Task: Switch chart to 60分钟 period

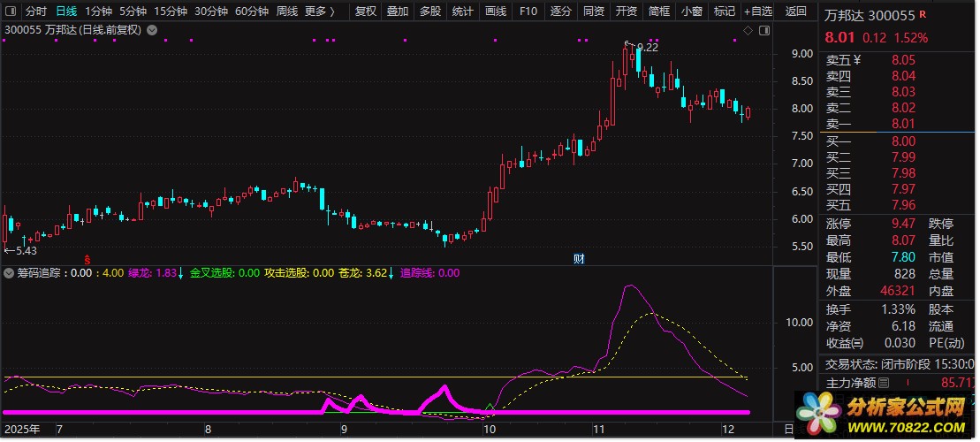Action: click(x=250, y=11)
